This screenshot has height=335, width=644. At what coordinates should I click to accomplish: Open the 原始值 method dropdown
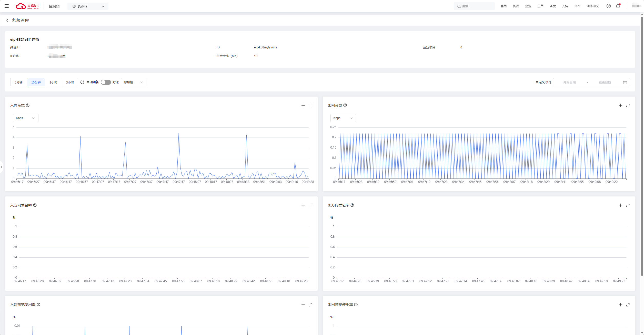(x=133, y=82)
